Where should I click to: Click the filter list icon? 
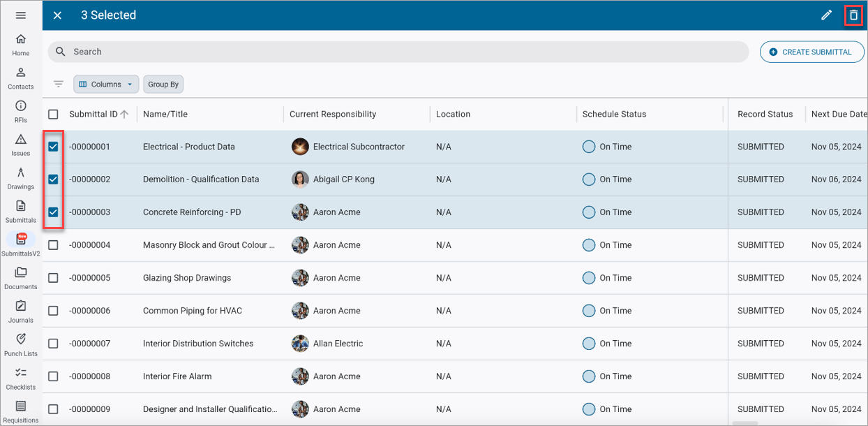(x=59, y=84)
